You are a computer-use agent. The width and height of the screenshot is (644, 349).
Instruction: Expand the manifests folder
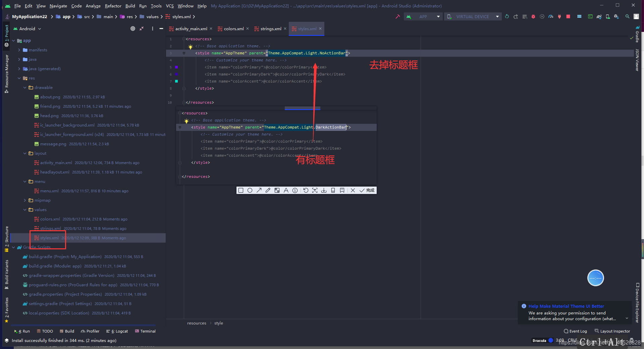(x=19, y=50)
